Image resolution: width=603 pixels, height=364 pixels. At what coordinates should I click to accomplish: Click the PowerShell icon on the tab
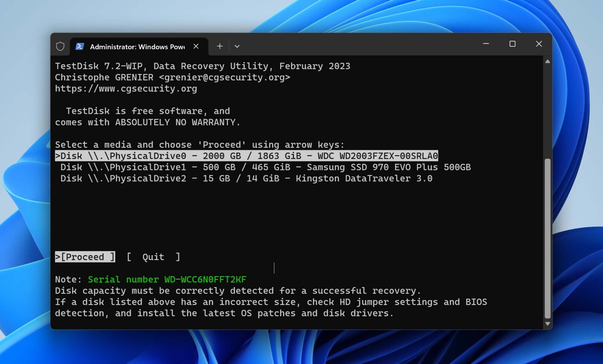coord(80,46)
